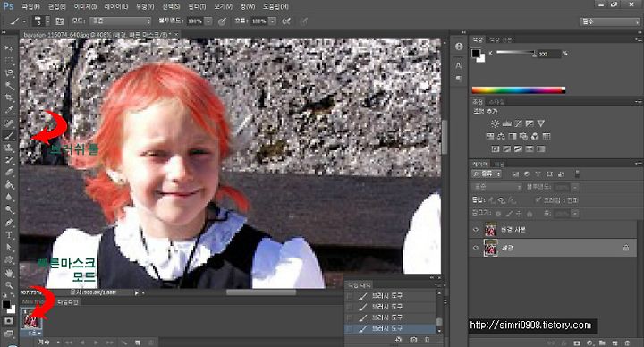
Task: Select the Pen tool
Action: click(9, 222)
